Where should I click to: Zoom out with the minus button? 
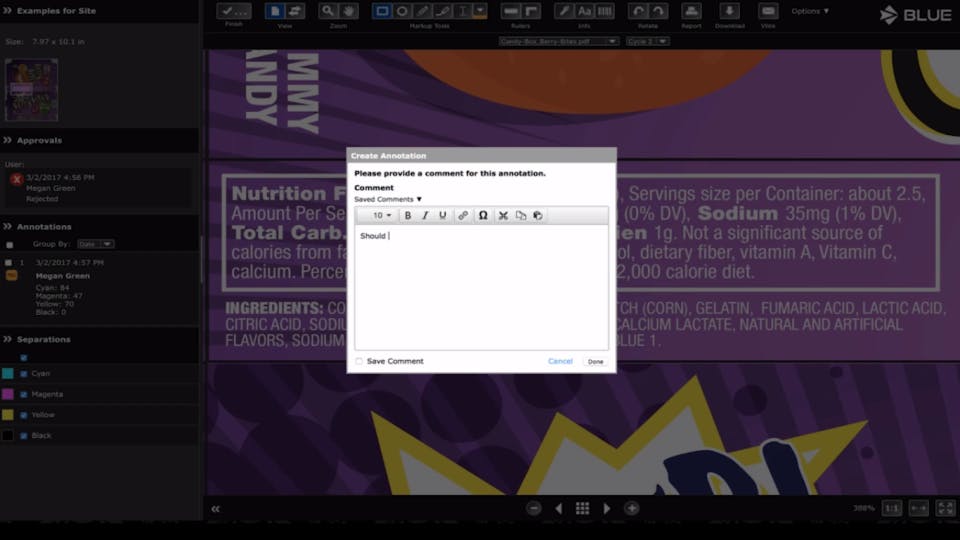(x=534, y=508)
